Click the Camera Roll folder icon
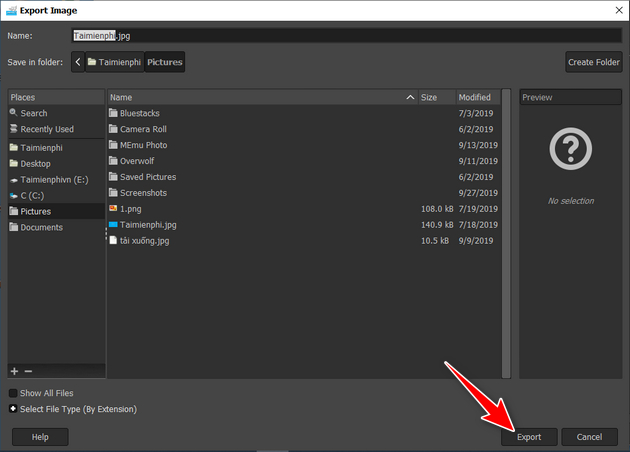 click(x=113, y=129)
